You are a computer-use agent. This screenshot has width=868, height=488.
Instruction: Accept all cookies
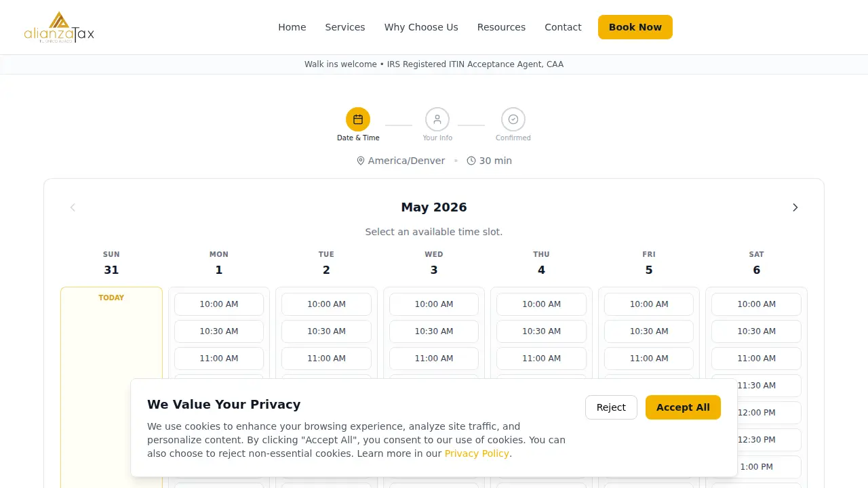[x=683, y=407]
